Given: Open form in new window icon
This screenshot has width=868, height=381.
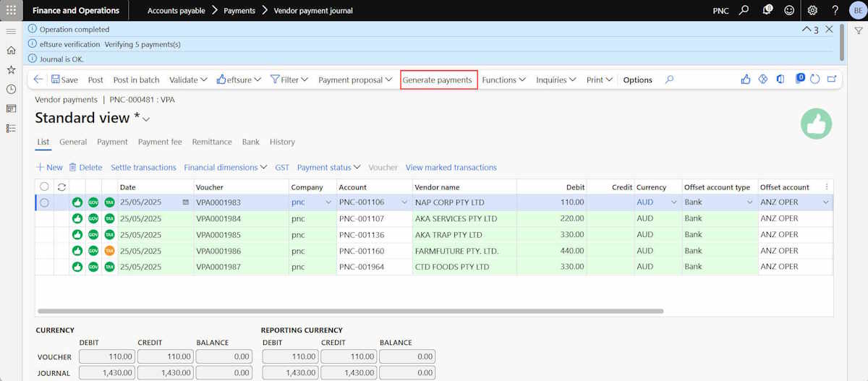Looking at the screenshot, I should click(832, 80).
